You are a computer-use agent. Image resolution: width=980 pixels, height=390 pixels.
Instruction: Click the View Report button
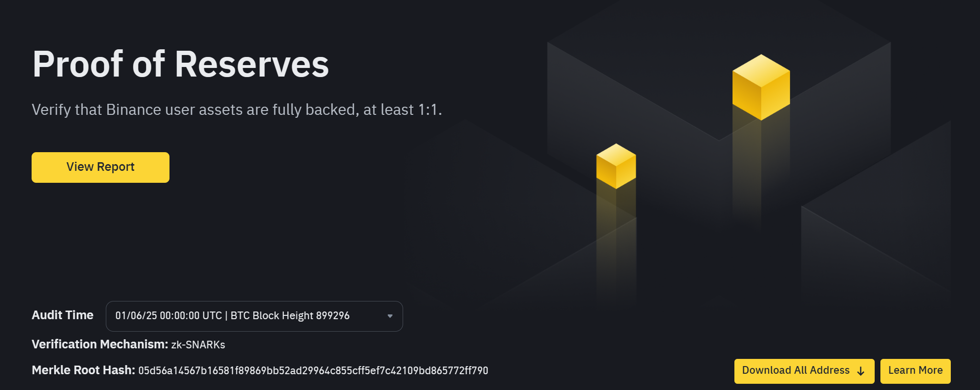pyautogui.click(x=101, y=167)
